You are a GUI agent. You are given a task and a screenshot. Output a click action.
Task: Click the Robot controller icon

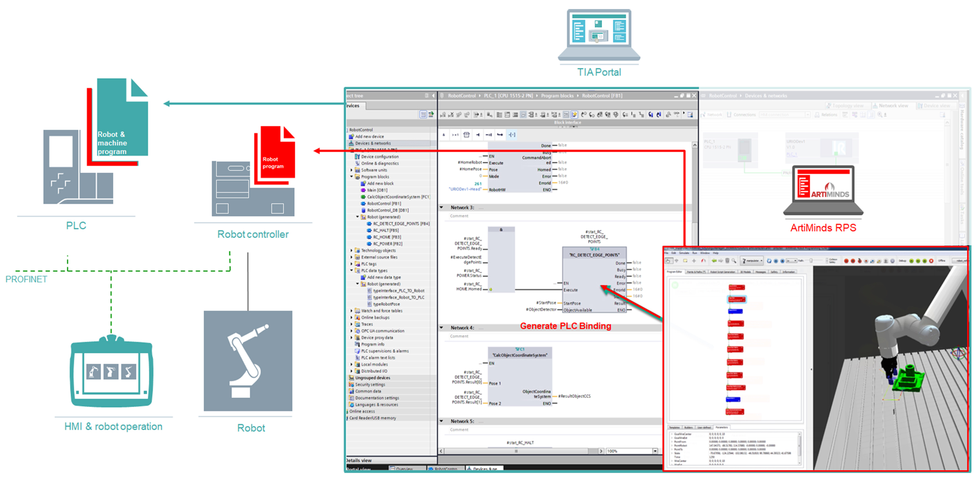point(253,189)
